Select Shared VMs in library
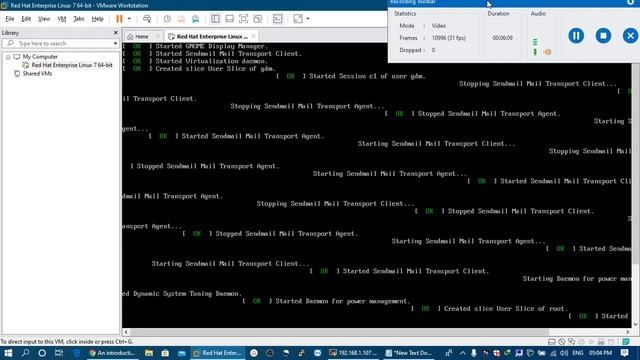640x360 pixels. click(37, 74)
